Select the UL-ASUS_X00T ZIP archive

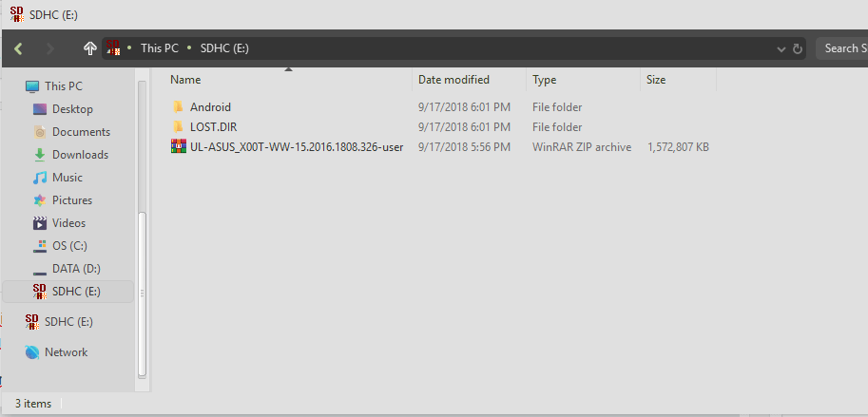pos(296,147)
